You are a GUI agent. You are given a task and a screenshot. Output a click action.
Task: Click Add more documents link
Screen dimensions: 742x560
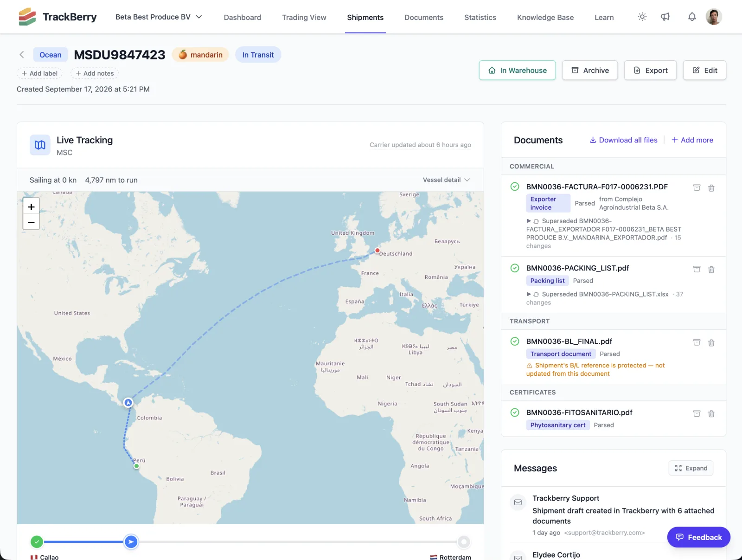point(692,140)
